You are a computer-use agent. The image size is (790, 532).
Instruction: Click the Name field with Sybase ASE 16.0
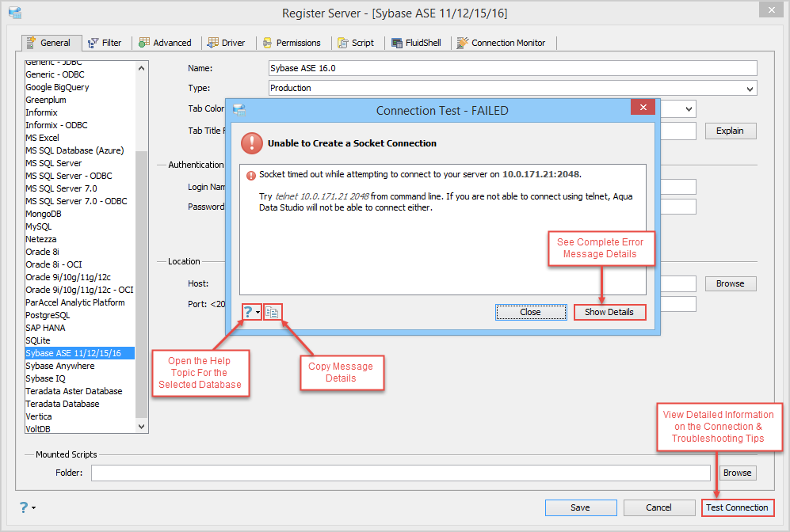513,68
